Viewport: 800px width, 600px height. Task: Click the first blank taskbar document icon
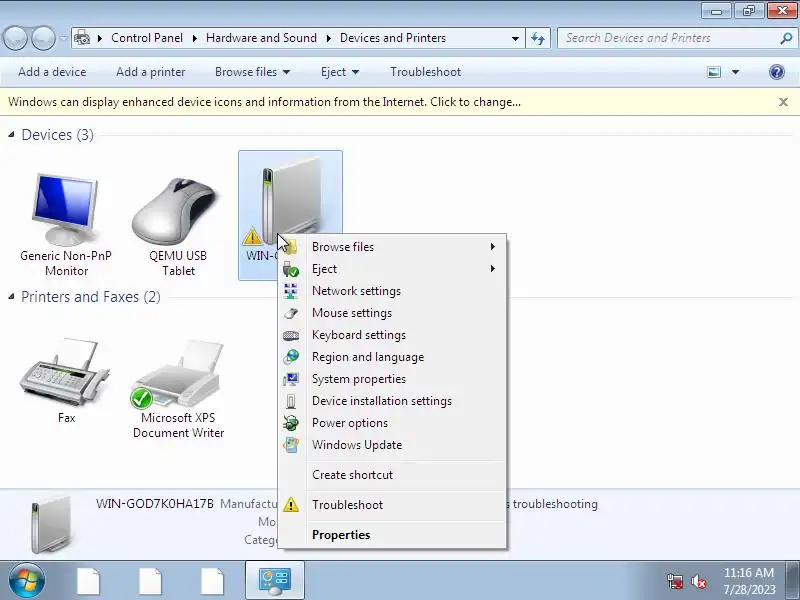point(88,581)
